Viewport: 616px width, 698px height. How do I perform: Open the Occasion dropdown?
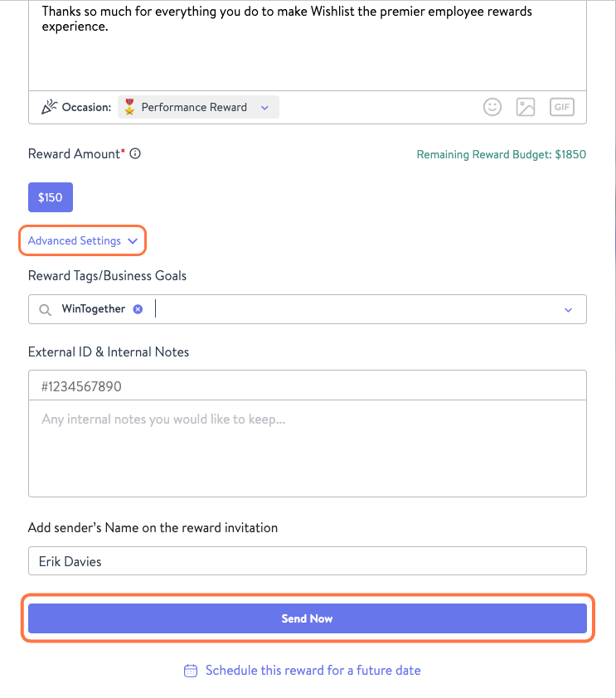(264, 107)
